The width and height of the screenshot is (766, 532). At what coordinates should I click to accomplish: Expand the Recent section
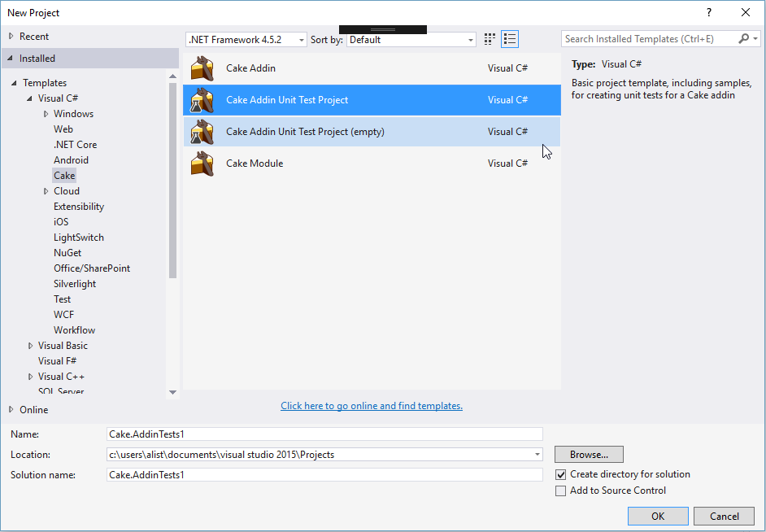pos(11,36)
